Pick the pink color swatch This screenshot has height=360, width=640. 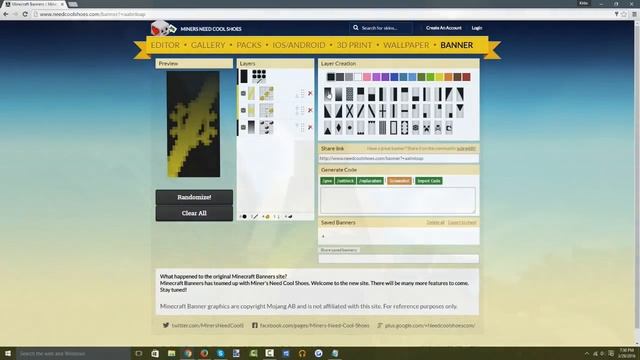click(x=367, y=77)
